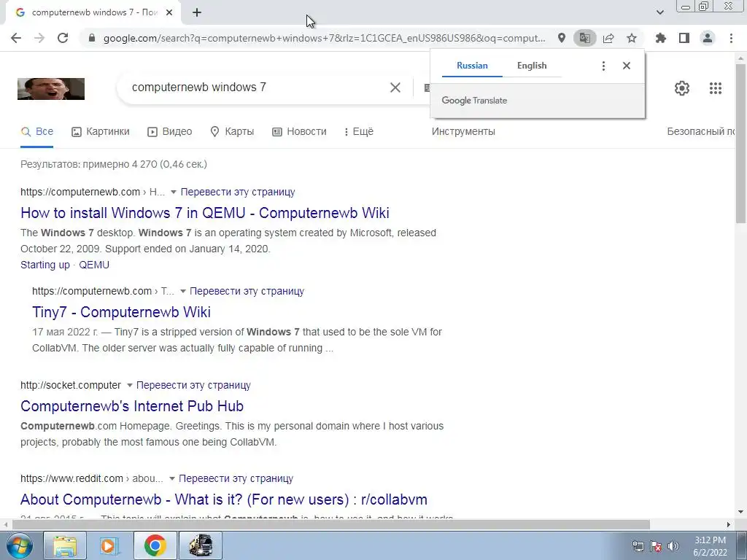Image resolution: width=747 pixels, height=560 pixels.
Task: Click the Google doodle logo image
Action: click(51, 89)
